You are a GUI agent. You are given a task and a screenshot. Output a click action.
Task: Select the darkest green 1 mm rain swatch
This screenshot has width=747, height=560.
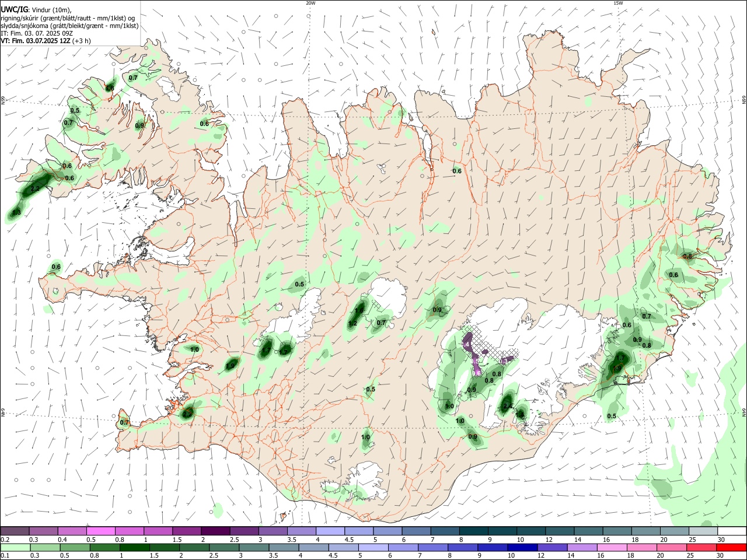tap(134, 548)
